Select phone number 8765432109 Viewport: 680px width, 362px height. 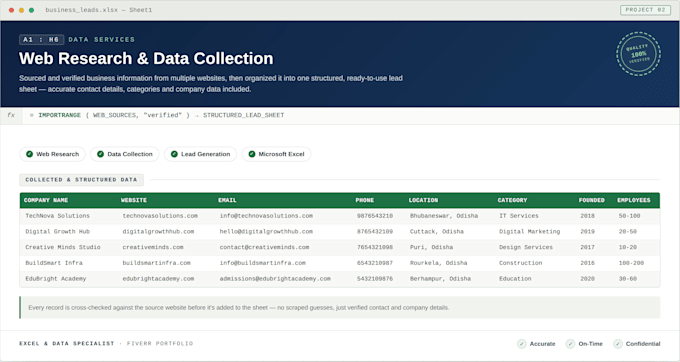pos(375,232)
